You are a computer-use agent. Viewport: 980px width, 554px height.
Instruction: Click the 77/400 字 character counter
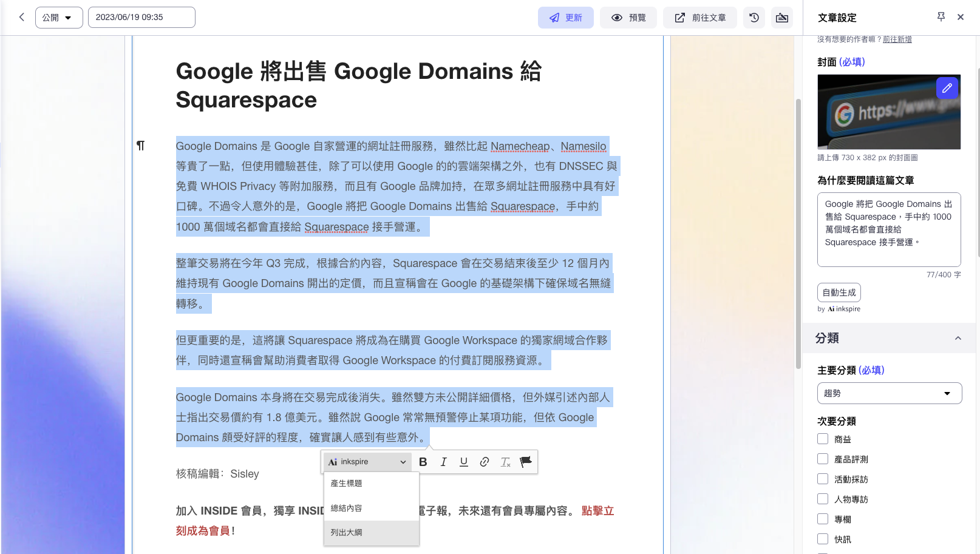click(944, 275)
